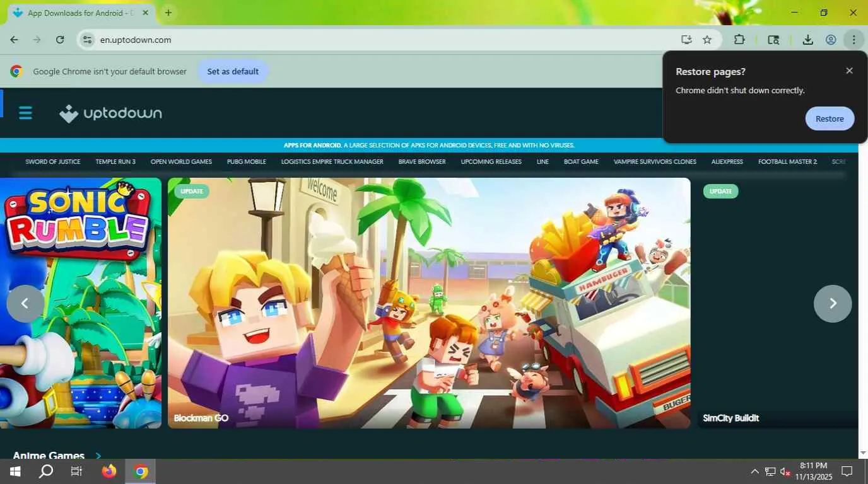
Task: Expand the Anime Games section arrow
Action: [x=98, y=456]
